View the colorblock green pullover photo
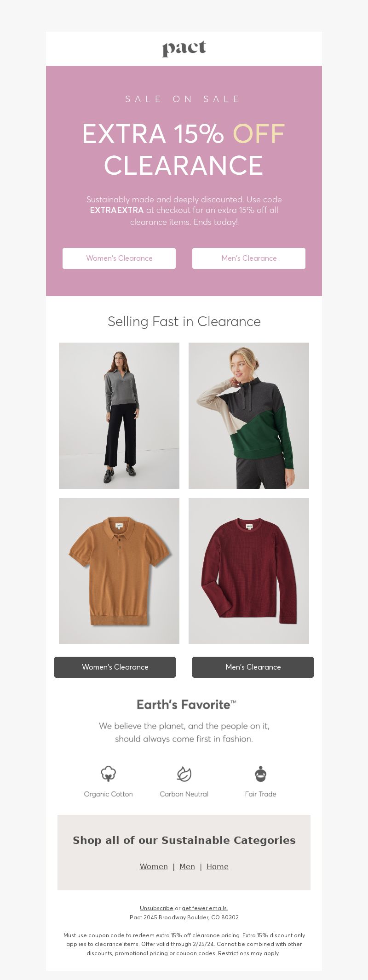The width and height of the screenshot is (368, 980). (249, 416)
